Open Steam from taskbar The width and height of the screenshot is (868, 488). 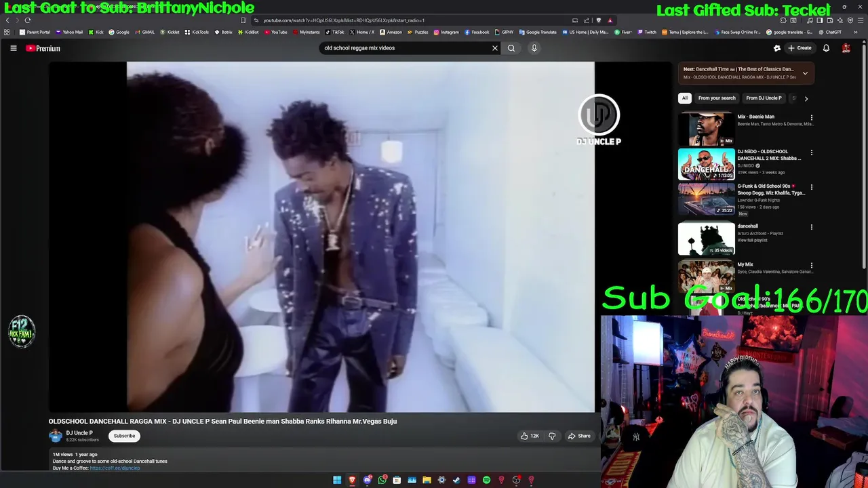tap(456, 480)
